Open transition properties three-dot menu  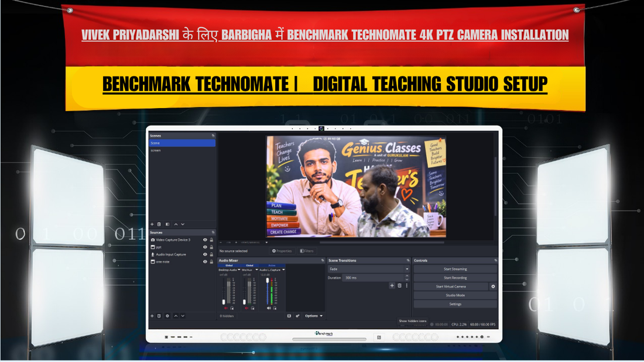click(x=407, y=285)
